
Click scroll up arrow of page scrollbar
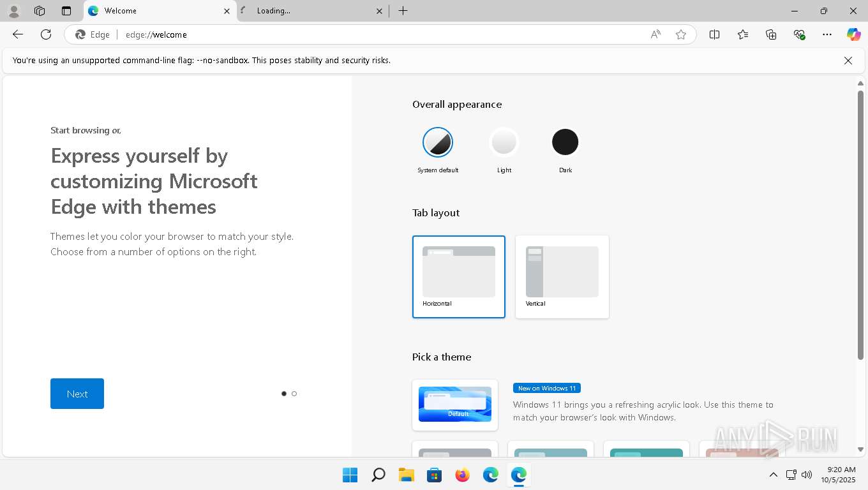(x=860, y=83)
